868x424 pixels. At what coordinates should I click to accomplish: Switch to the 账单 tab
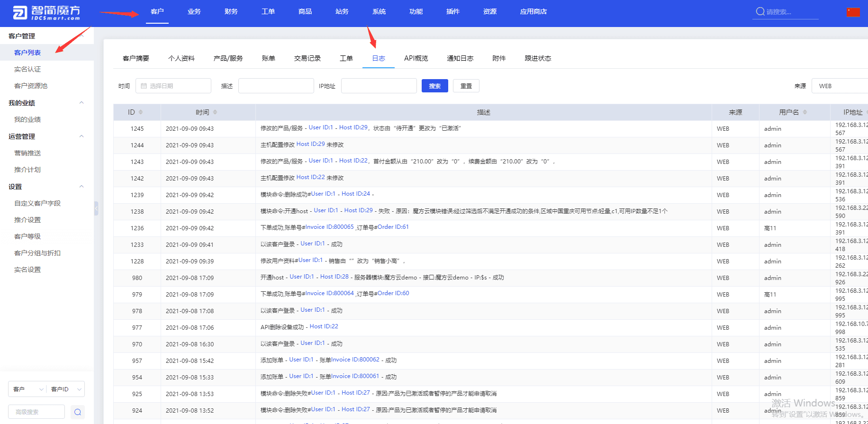(269, 58)
